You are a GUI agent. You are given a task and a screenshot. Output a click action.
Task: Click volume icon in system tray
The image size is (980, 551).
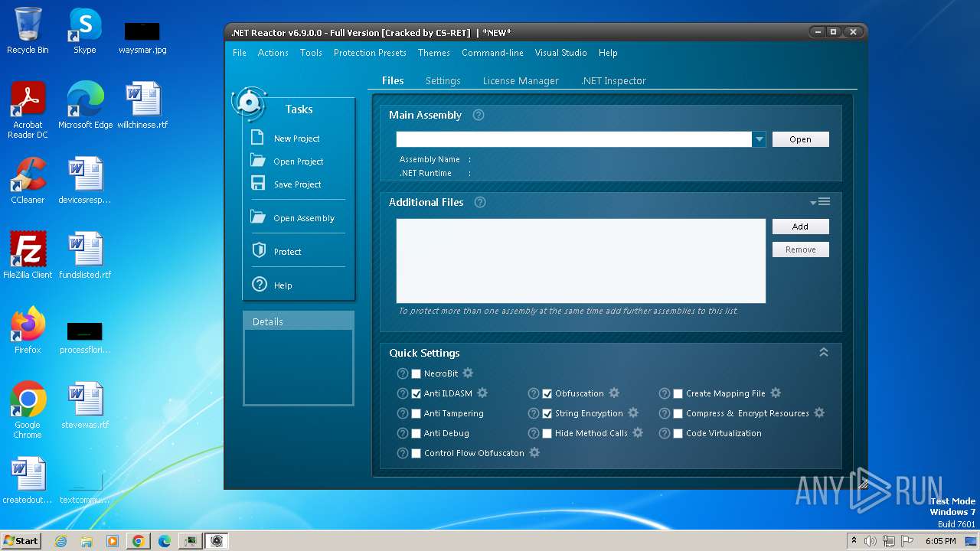[x=871, y=541]
